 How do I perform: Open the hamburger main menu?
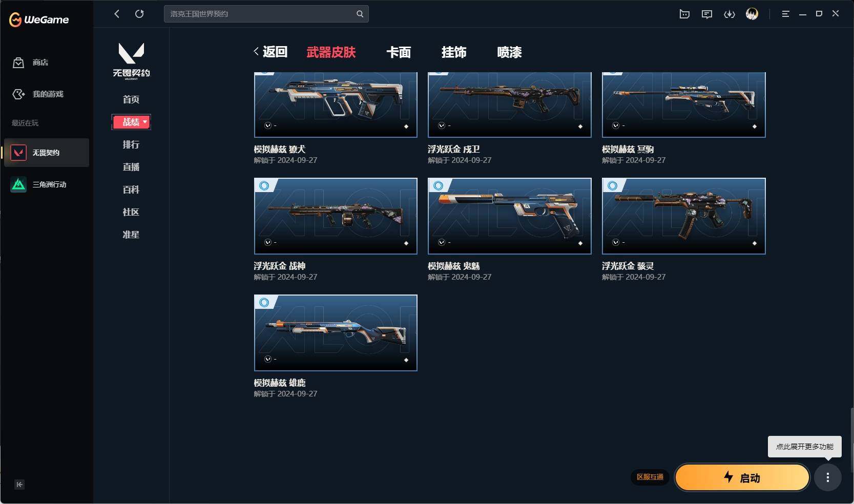pos(785,14)
